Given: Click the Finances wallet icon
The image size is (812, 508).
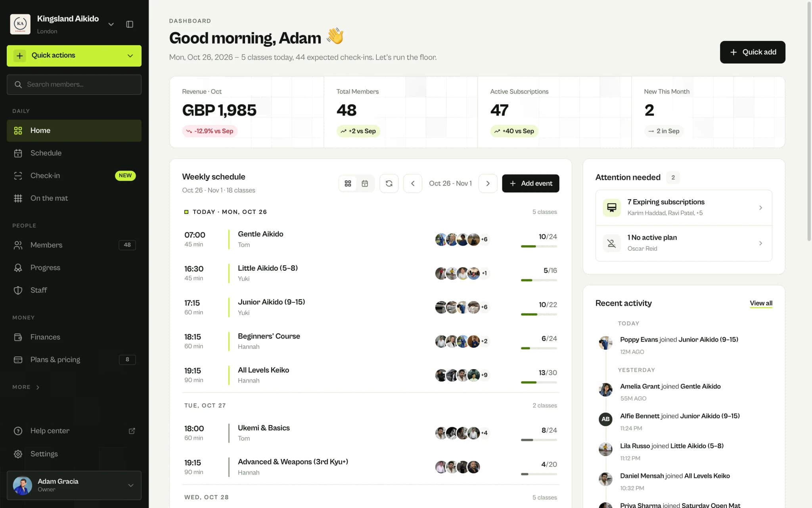Looking at the screenshot, I should (18, 337).
